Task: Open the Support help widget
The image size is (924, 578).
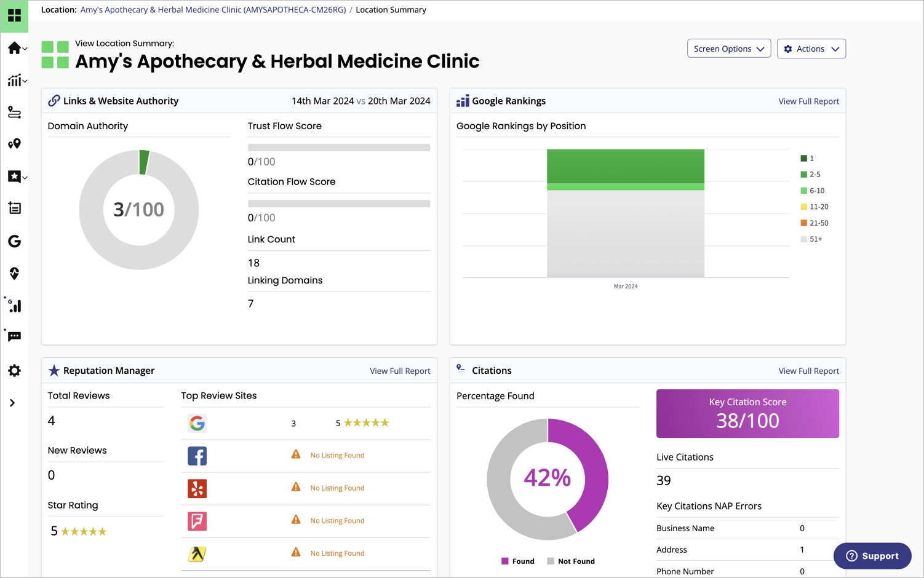Action: coord(872,556)
